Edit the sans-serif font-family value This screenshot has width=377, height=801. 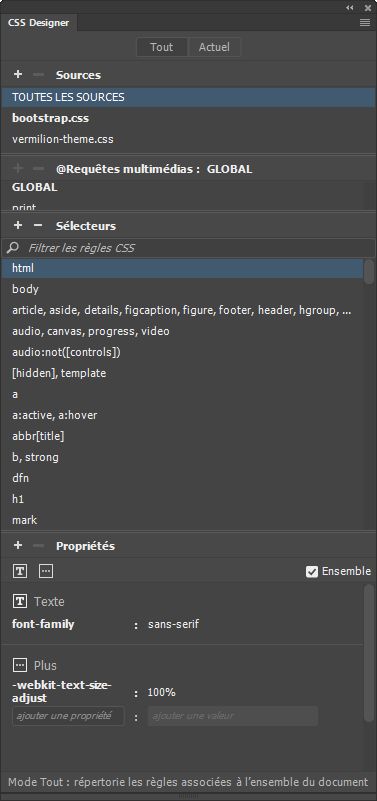(x=173, y=624)
